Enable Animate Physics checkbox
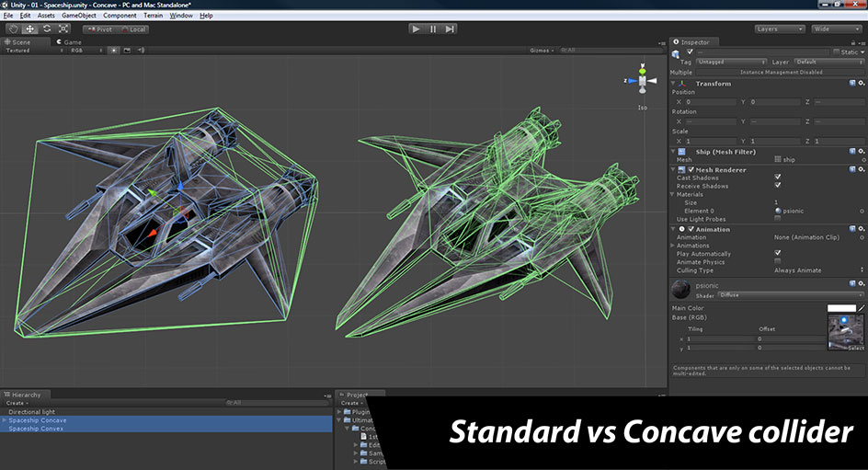The image size is (868, 470). [x=778, y=261]
